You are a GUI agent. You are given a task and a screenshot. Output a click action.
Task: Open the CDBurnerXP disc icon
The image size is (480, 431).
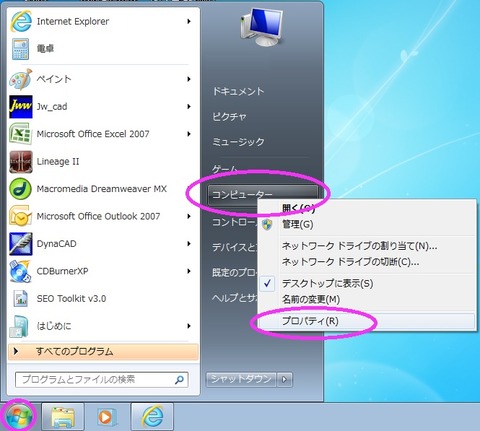(21, 271)
